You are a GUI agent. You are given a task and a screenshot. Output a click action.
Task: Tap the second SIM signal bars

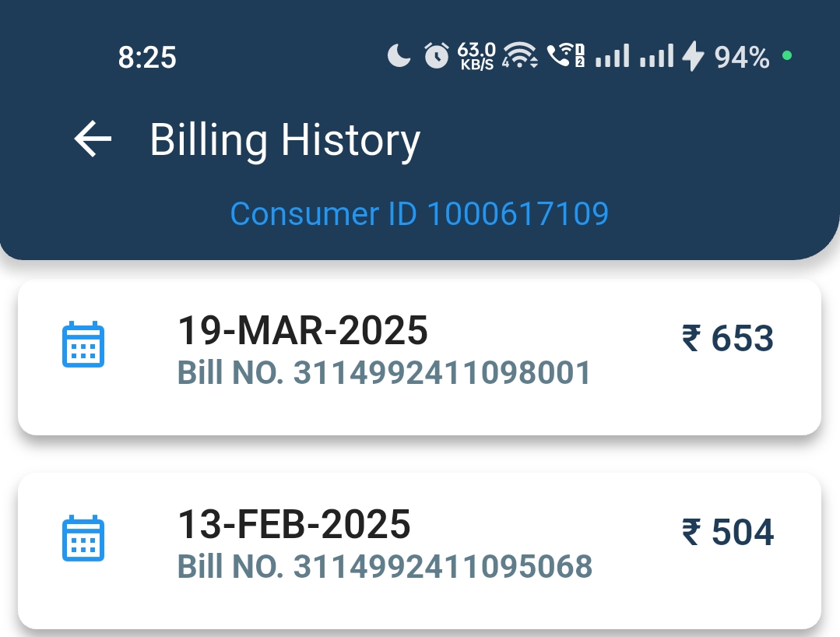(657, 56)
